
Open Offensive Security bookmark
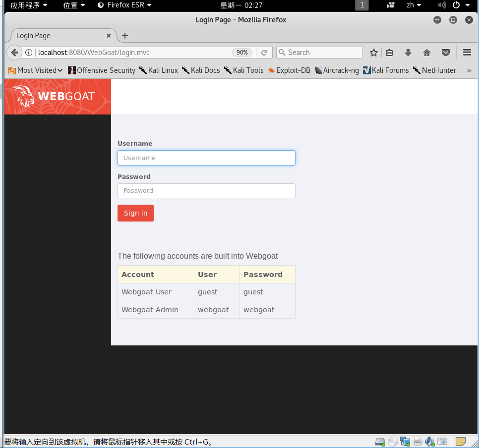[102, 70]
